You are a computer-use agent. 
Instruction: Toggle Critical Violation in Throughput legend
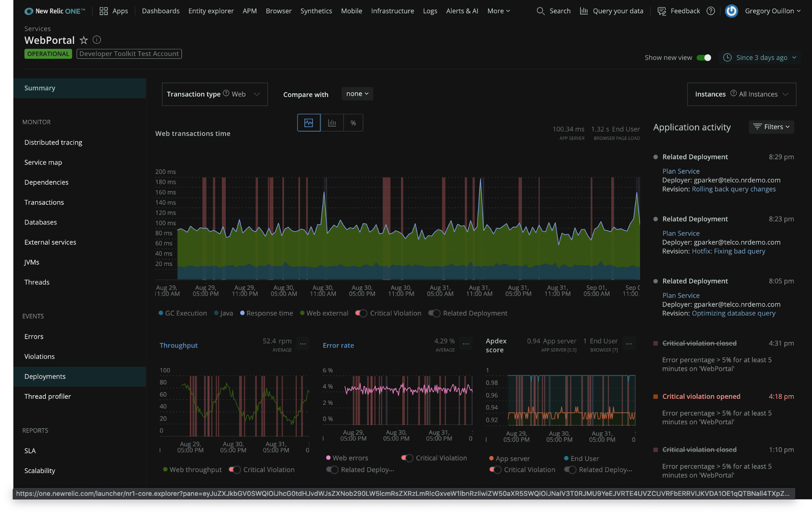point(235,470)
